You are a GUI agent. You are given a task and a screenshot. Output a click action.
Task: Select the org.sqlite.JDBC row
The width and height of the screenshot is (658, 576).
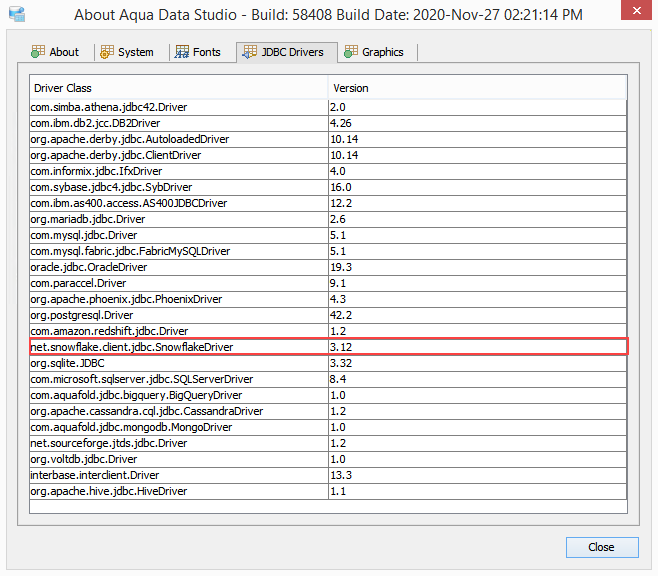coord(329,363)
